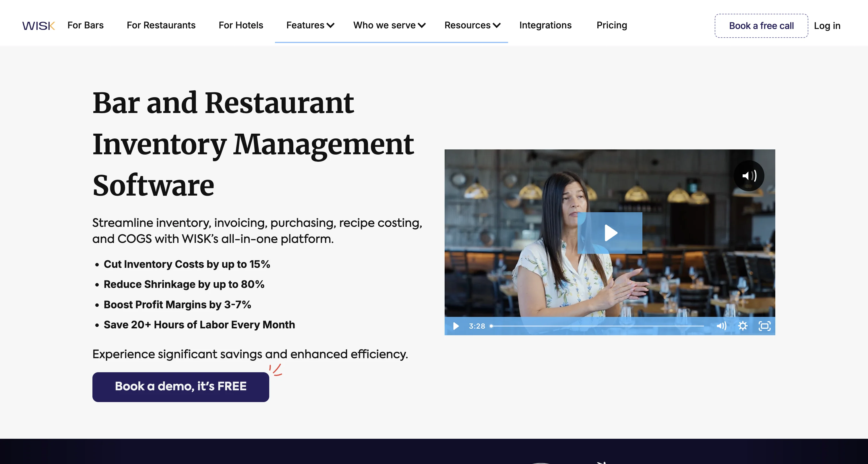Switch to the Pricing nav item

(612, 25)
